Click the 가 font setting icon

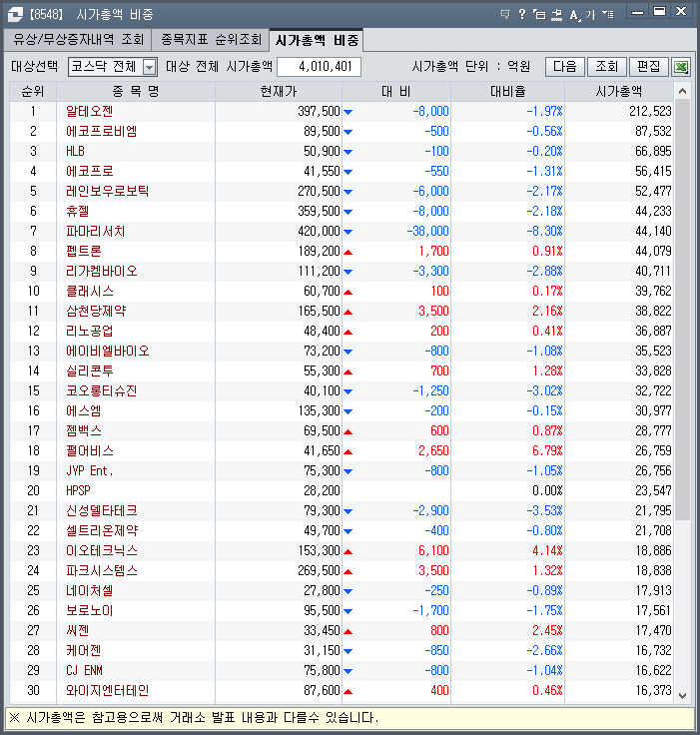[590, 15]
